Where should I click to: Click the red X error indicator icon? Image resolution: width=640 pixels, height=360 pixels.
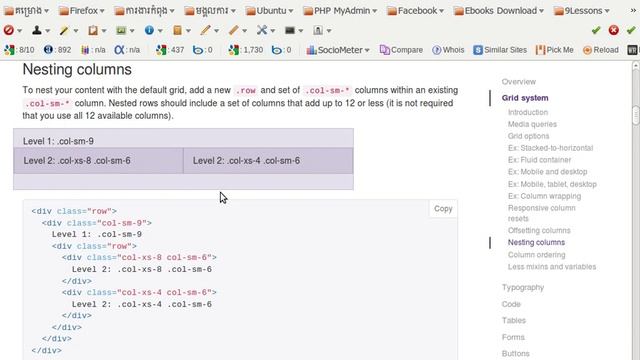click(613, 30)
